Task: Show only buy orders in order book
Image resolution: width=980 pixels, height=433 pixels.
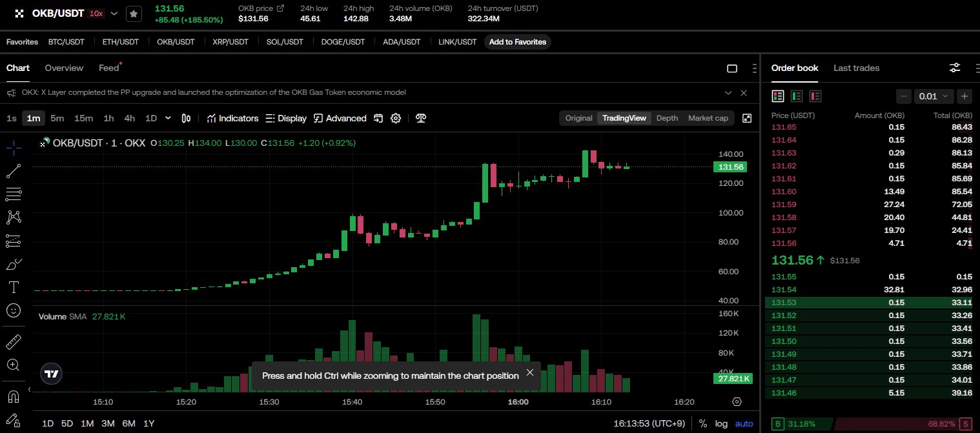Action: point(797,96)
